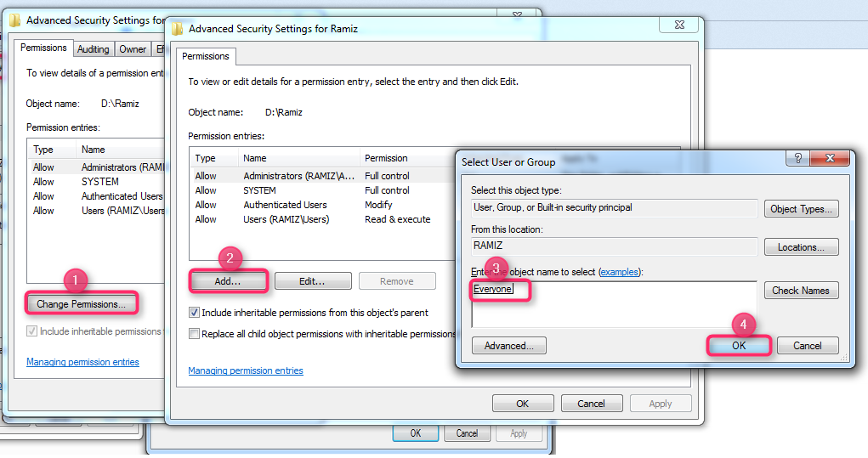Click OK in Advanced Security Settings for Ramiz
The image size is (868, 458).
tap(523, 404)
